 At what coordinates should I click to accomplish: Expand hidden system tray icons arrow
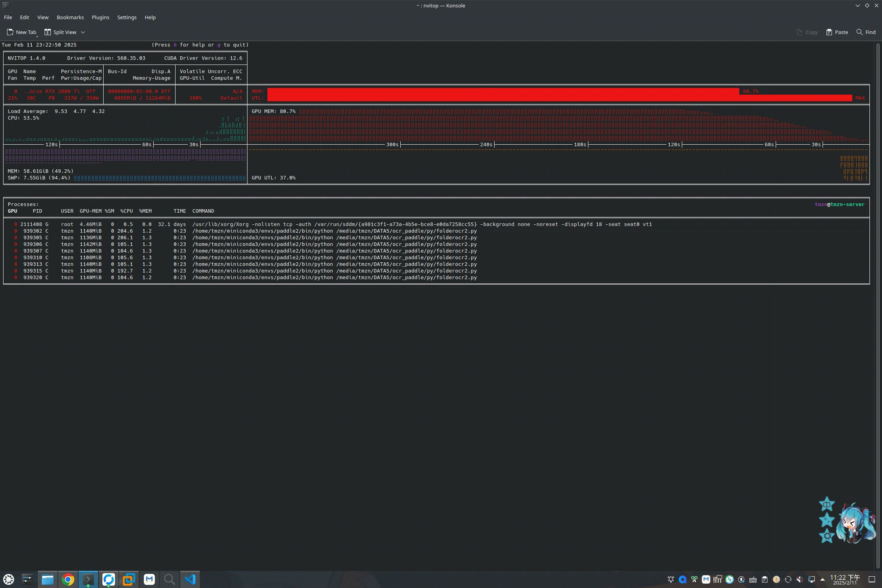(x=823, y=579)
